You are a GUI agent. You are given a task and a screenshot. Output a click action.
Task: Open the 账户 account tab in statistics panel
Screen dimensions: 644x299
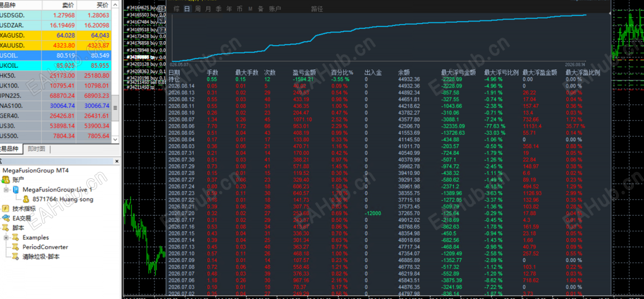point(275,9)
